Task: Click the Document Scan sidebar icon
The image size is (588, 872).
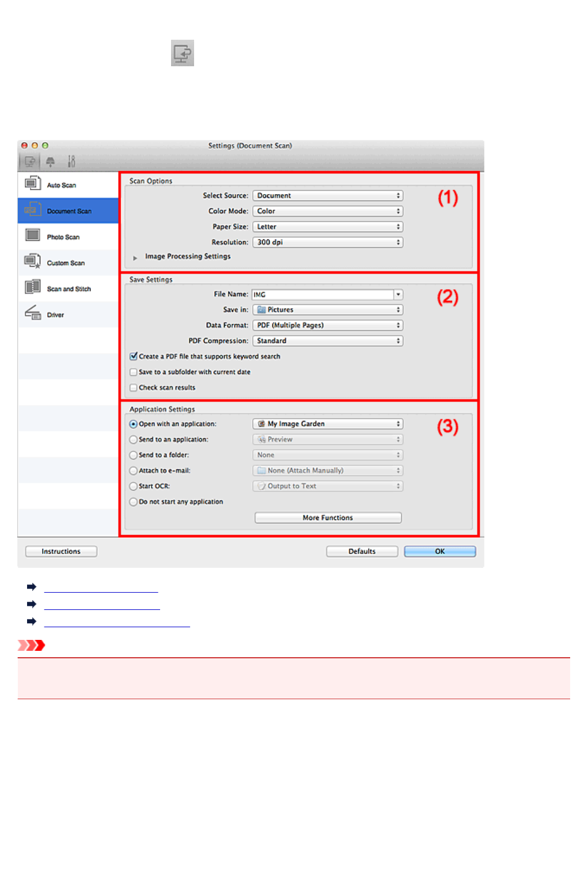Action: (33, 210)
